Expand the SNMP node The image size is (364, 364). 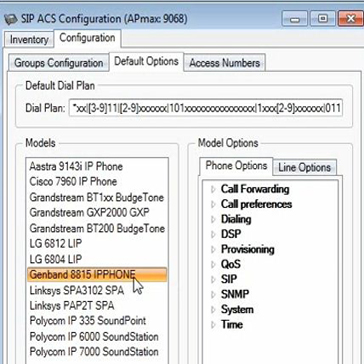tap(213, 294)
